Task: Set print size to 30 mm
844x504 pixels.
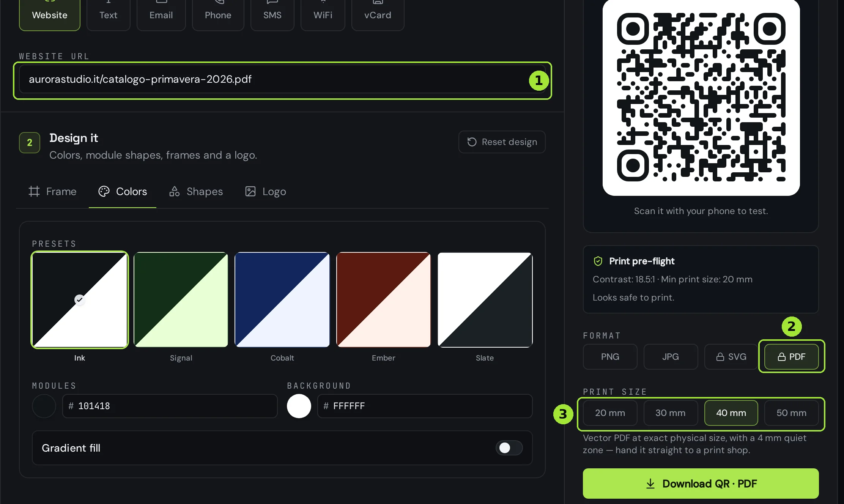Action: click(671, 413)
